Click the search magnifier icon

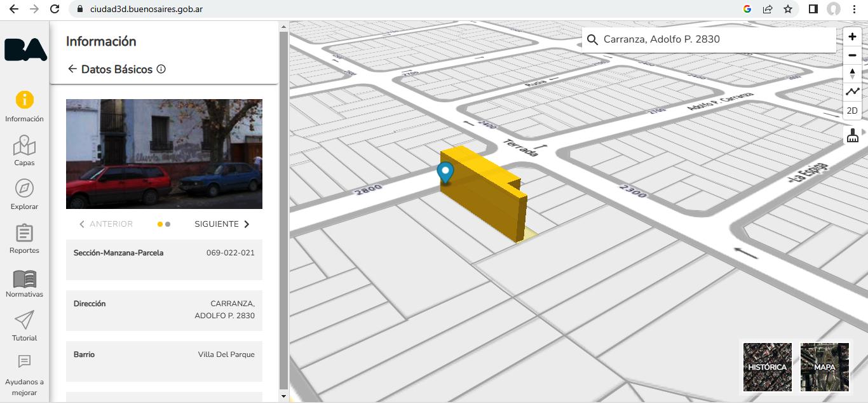[592, 39]
